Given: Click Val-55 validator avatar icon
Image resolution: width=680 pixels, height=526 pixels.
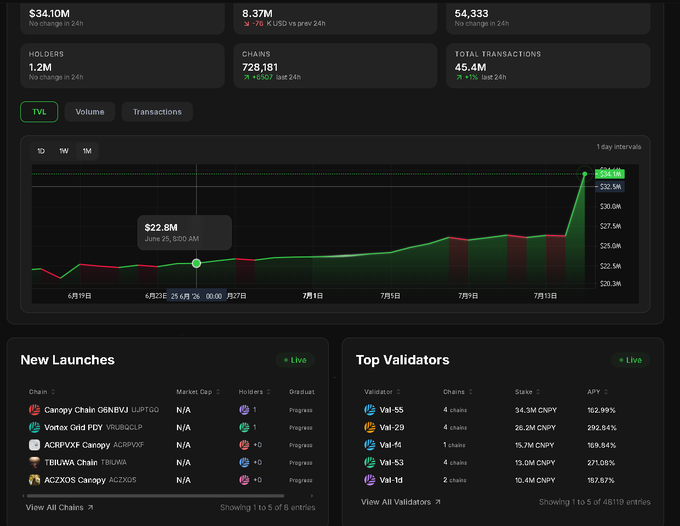Looking at the screenshot, I should click(369, 410).
